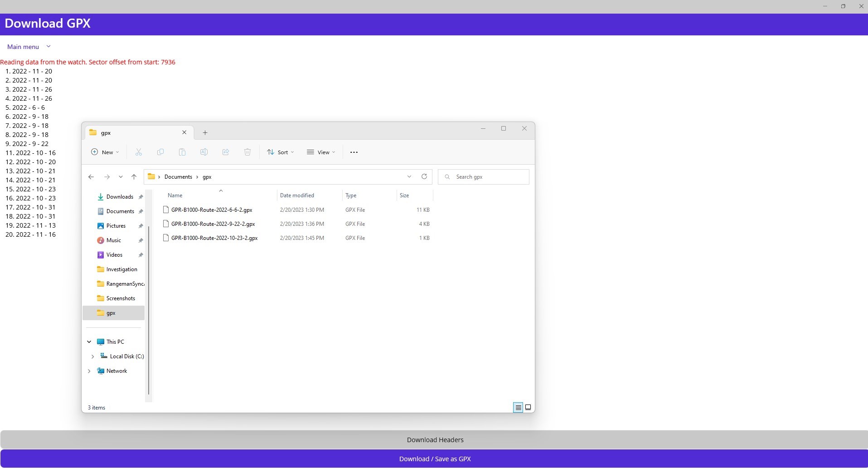
Task: Click the Copy icon in Explorer toolbar
Action: tap(160, 152)
